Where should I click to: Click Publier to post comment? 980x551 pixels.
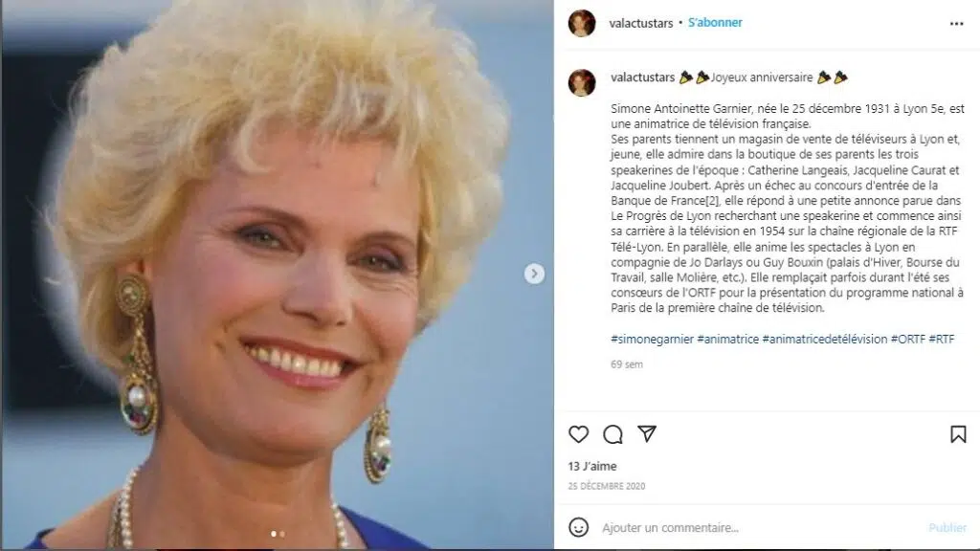tap(947, 528)
